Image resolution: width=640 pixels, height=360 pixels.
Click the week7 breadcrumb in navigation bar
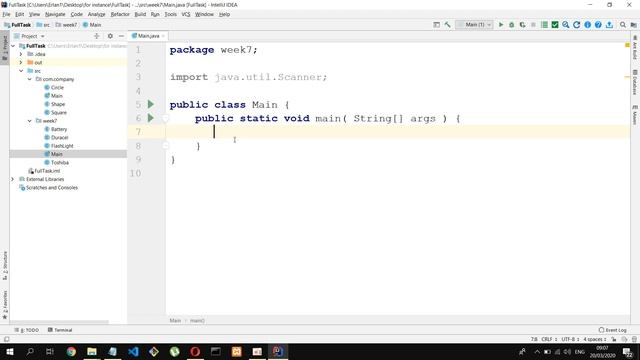pos(66,25)
